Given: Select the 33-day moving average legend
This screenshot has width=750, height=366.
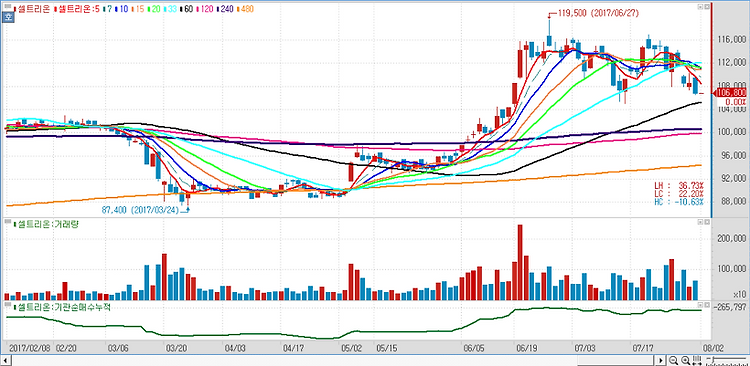Looking at the screenshot, I should 170,9.
